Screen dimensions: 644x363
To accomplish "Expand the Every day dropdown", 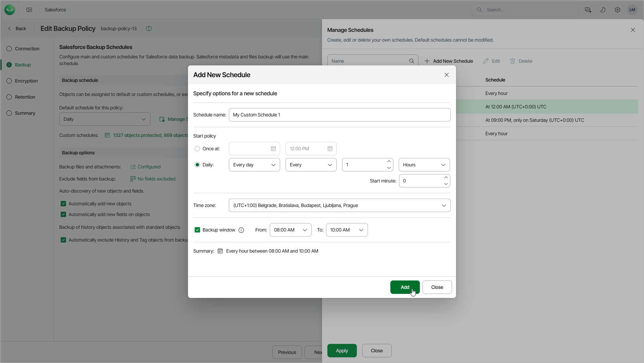I will click(254, 165).
